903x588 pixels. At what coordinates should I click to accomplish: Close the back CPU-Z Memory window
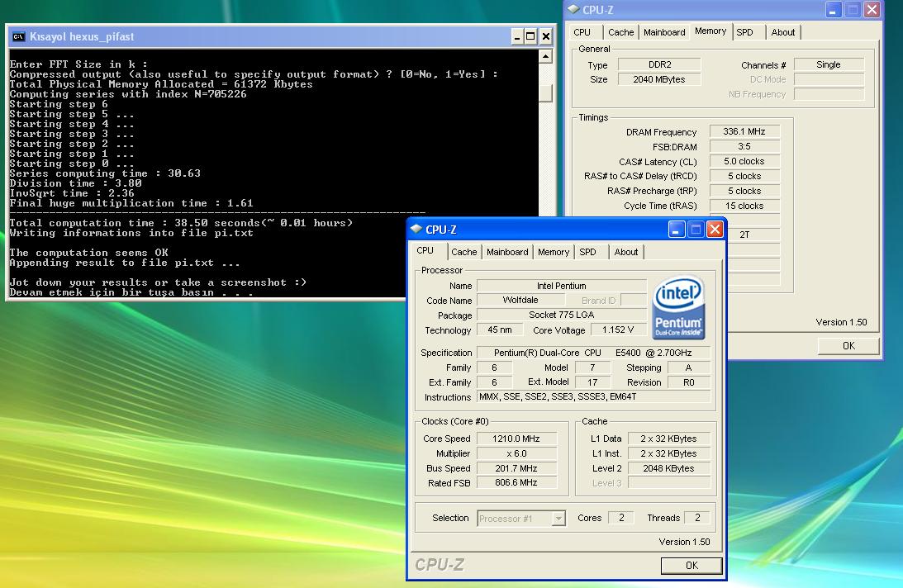point(872,9)
